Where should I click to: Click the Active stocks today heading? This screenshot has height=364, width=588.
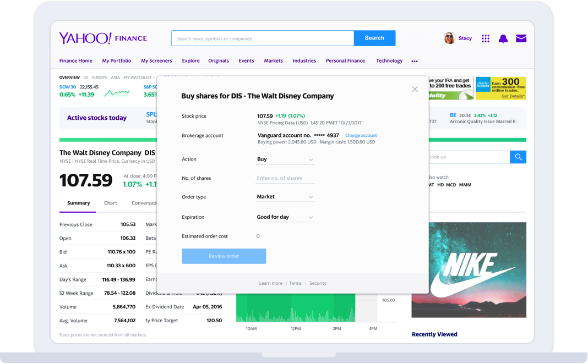coord(97,118)
